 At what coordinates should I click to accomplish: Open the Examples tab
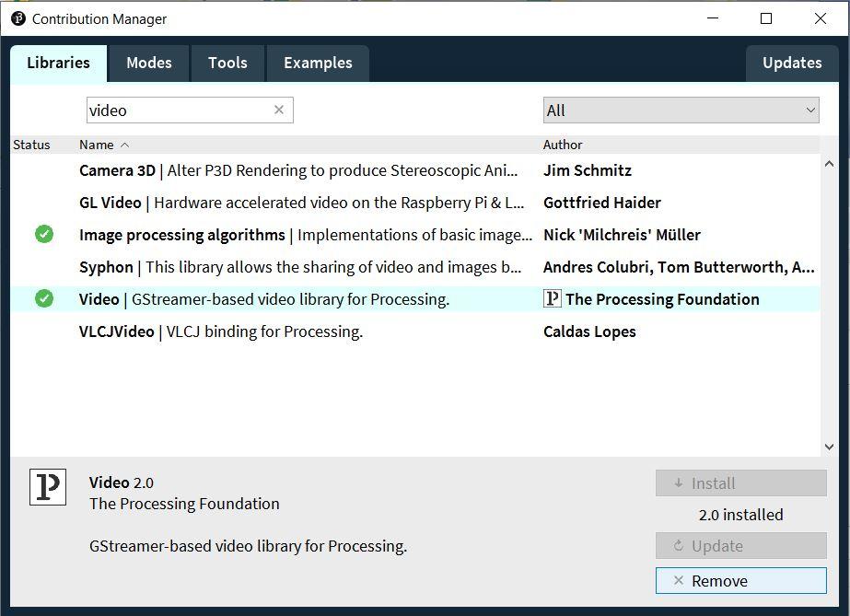click(319, 64)
